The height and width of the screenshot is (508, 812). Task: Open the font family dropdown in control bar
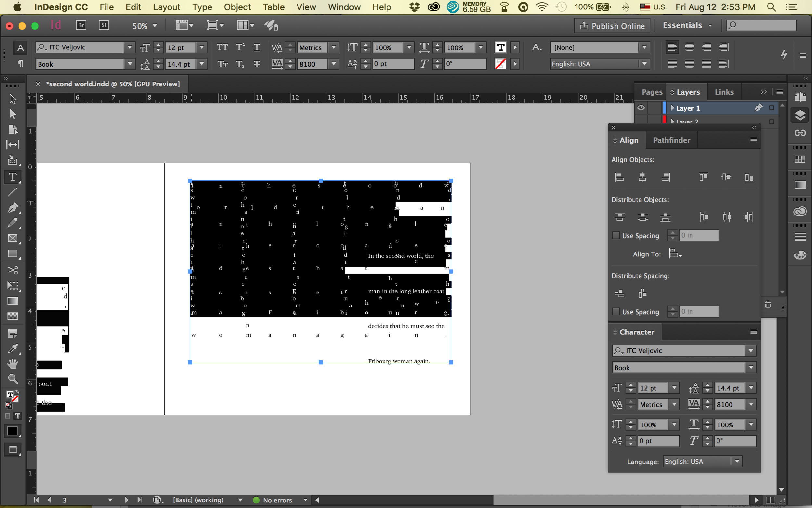pyautogui.click(x=130, y=47)
